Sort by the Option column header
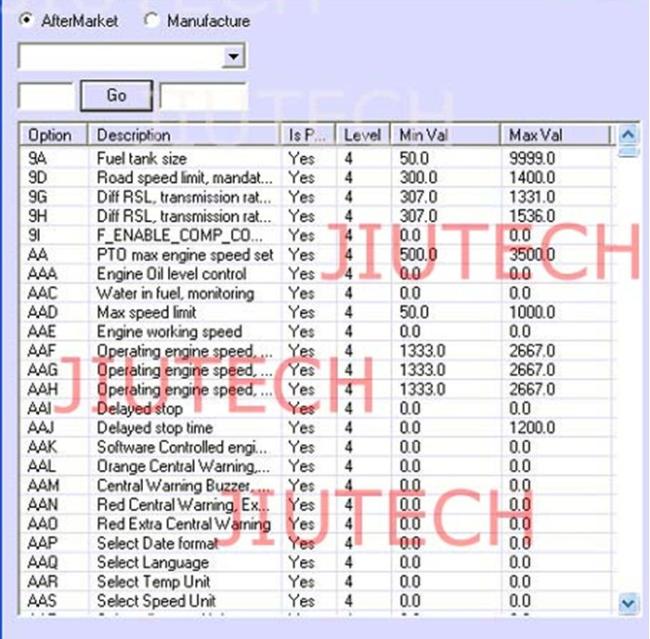Viewport: 650px width, 639px height. pos(53,135)
